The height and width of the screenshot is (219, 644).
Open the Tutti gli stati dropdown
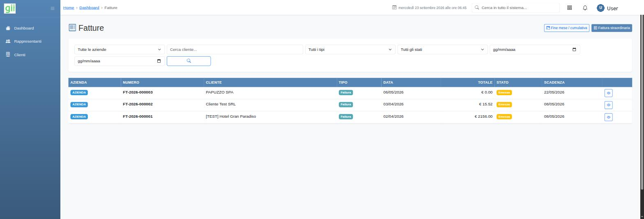point(443,50)
